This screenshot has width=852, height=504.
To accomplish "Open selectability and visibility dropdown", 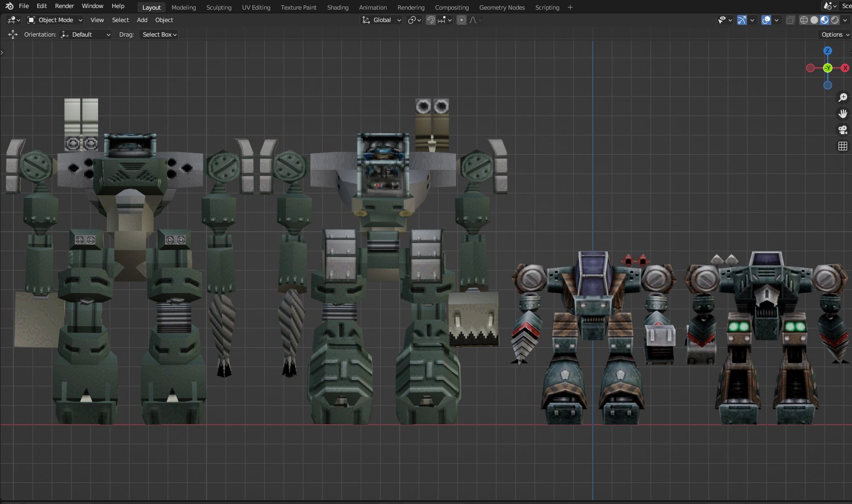I will click(x=725, y=20).
